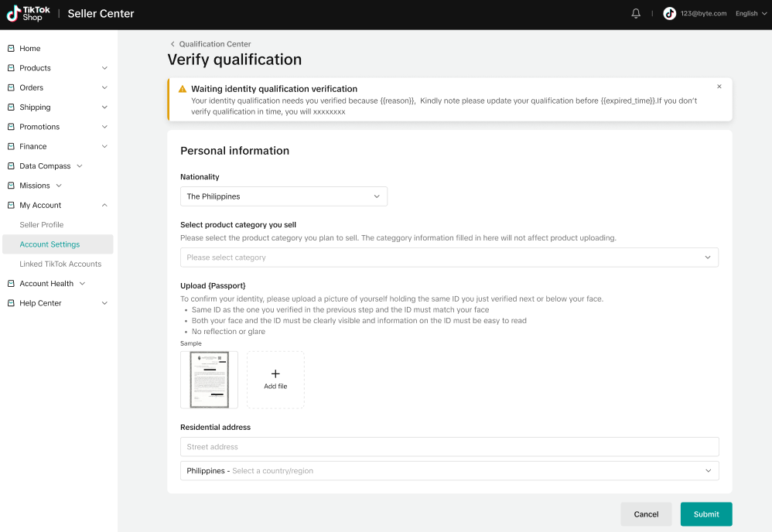Click the Home sidebar icon
772x532 pixels.
tap(11, 49)
